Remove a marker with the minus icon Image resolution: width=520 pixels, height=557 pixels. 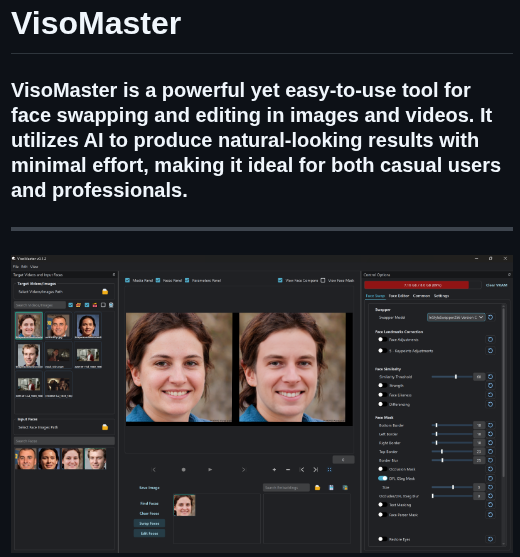tap(288, 470)
